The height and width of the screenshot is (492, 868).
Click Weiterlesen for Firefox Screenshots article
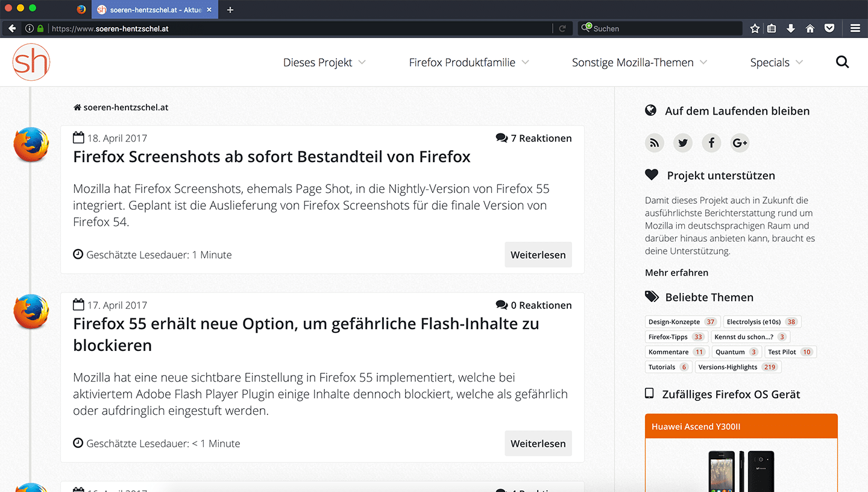pyautogui.click(x=538, y=255)
